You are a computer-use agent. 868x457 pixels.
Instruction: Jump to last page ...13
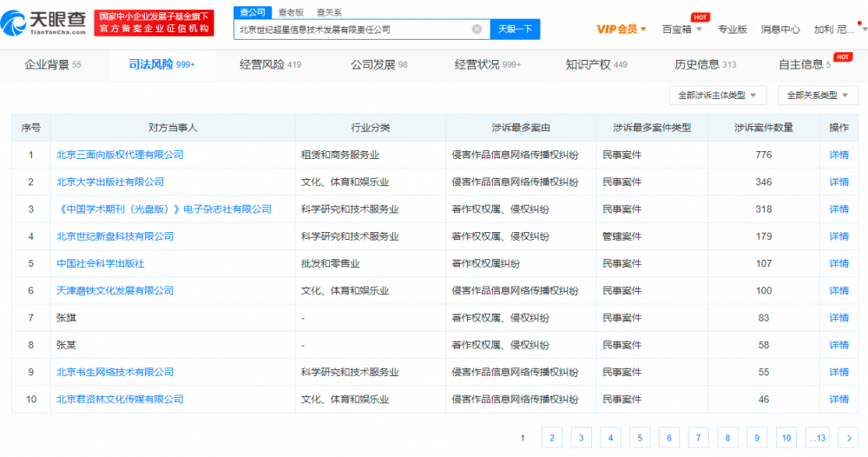pyautogui.click(x=818, y=438)
